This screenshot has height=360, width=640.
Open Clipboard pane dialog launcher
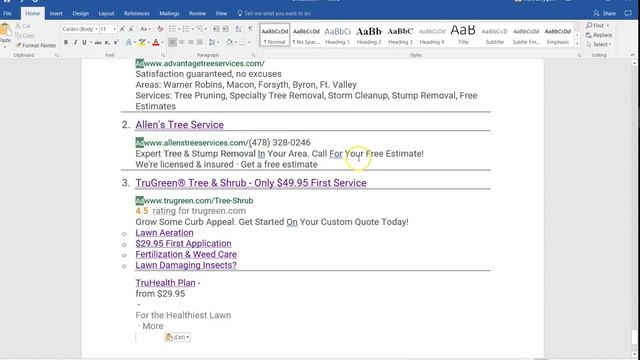[x=57, y=55]
